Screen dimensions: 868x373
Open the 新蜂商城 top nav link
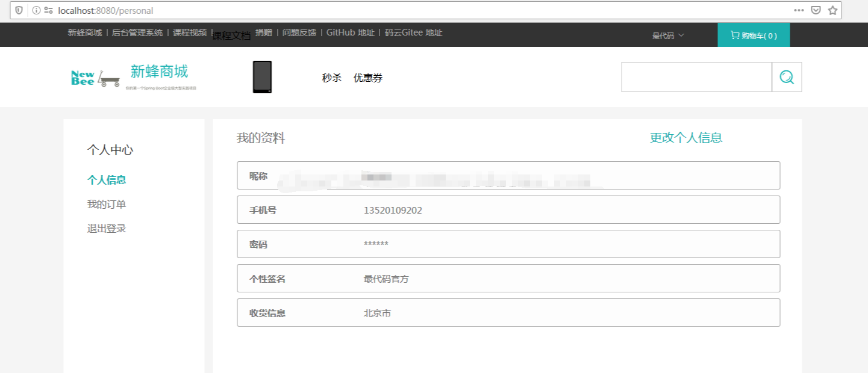coord(85,32)
